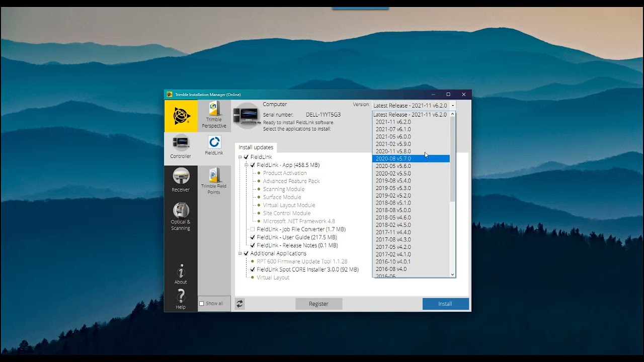Viewport: 644px width, 362px height.
Task: Choose version 2020-05 v5.6.0
Action: point(411,166)
